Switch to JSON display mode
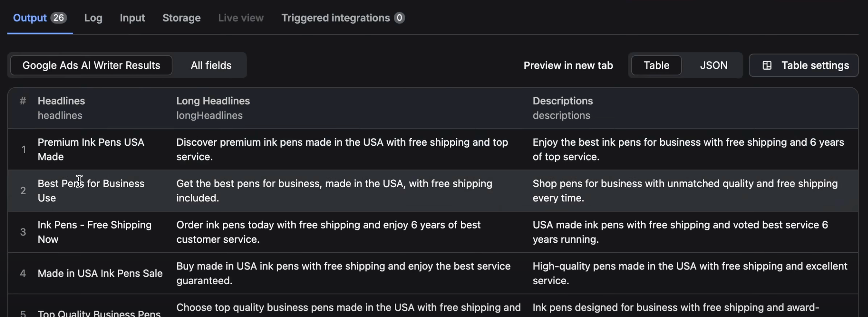868x317 pixels. pos(713,66)
